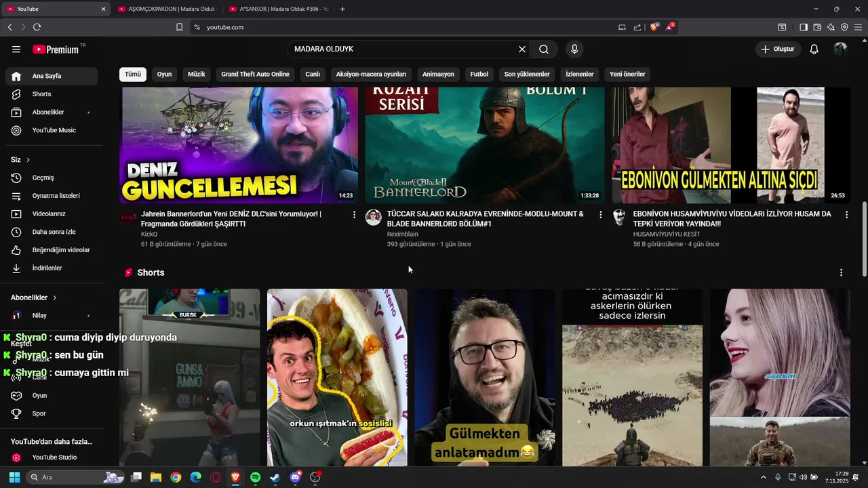
Task: Open Oyun in the Keşfet section
Action: click(52, 395)
